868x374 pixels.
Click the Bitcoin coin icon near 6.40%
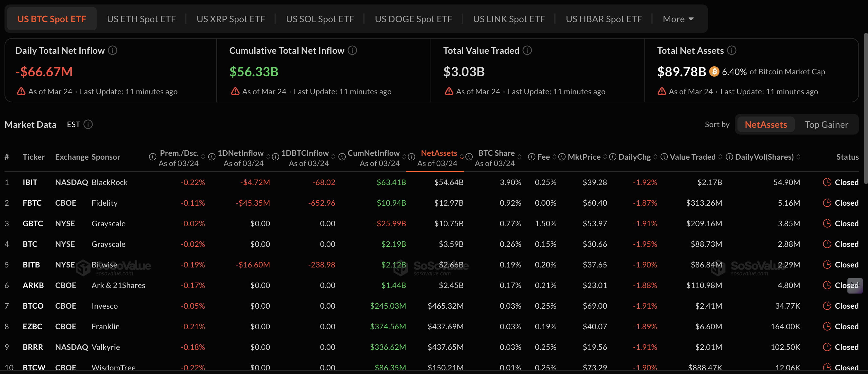coord(714,71)
